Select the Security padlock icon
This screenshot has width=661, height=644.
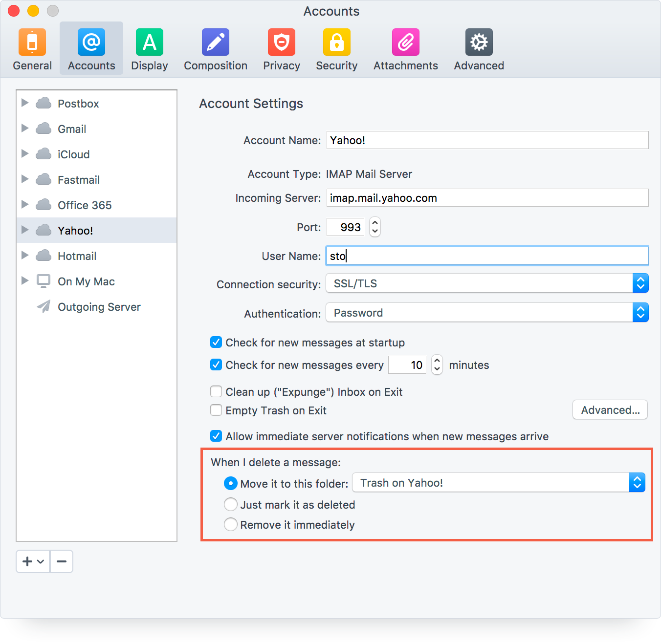point(336,42)
